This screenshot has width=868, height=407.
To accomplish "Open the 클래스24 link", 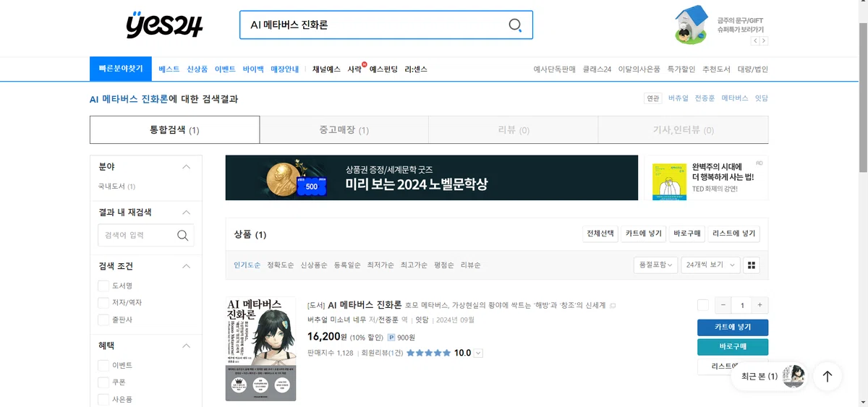I will [597, 69].
